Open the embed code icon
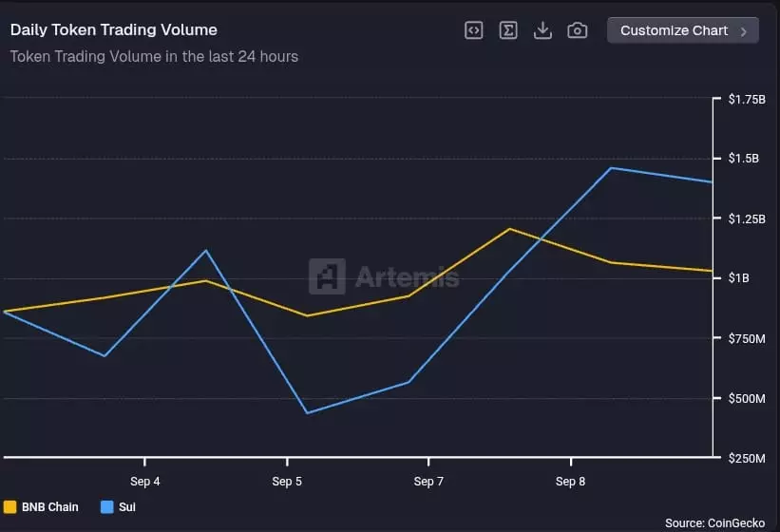The height and width of the screenshot is (532, 780). 473,30
